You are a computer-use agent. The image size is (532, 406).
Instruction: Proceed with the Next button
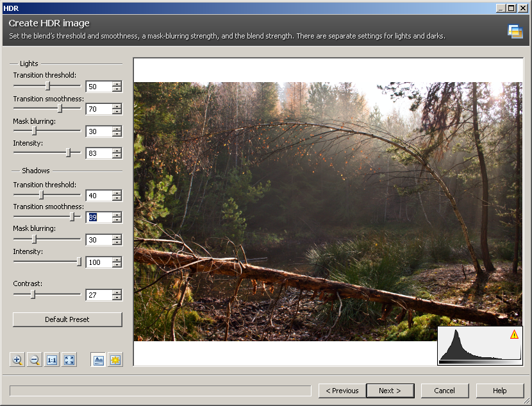coord(390,391)
